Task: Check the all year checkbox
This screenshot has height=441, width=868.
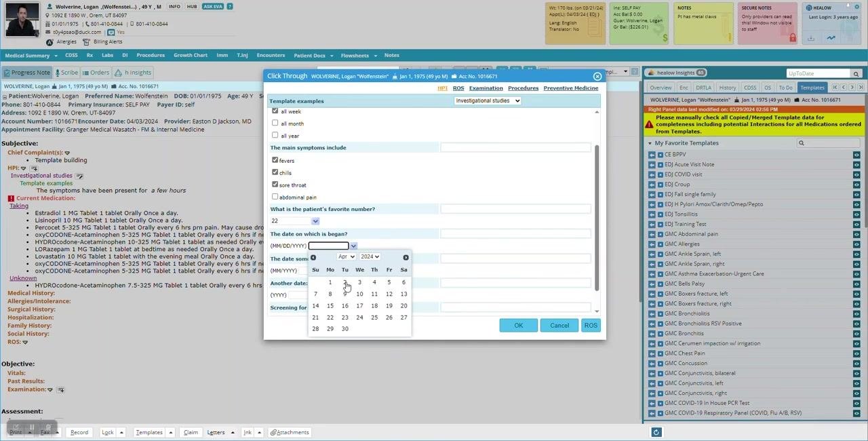Action: pyautogui.click(x=275, y=135)
